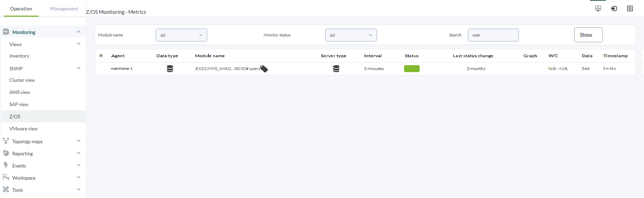644x198 pixels.
Task: Click the data value 544
Action: pyautogui.click(x=585, y=69)
